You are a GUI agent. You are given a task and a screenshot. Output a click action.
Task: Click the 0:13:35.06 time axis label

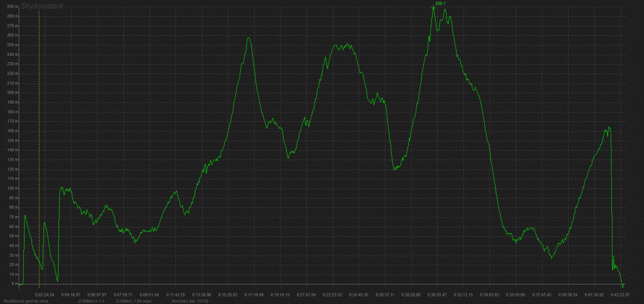click(202, 293)
